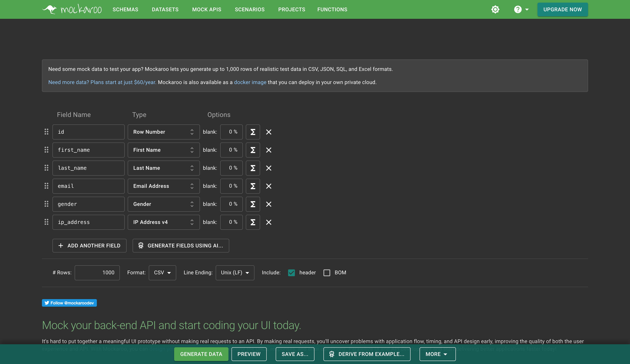Click the id field name input
Image resolution: width=630 pixels, height=364 pixels.
point(89,132)
